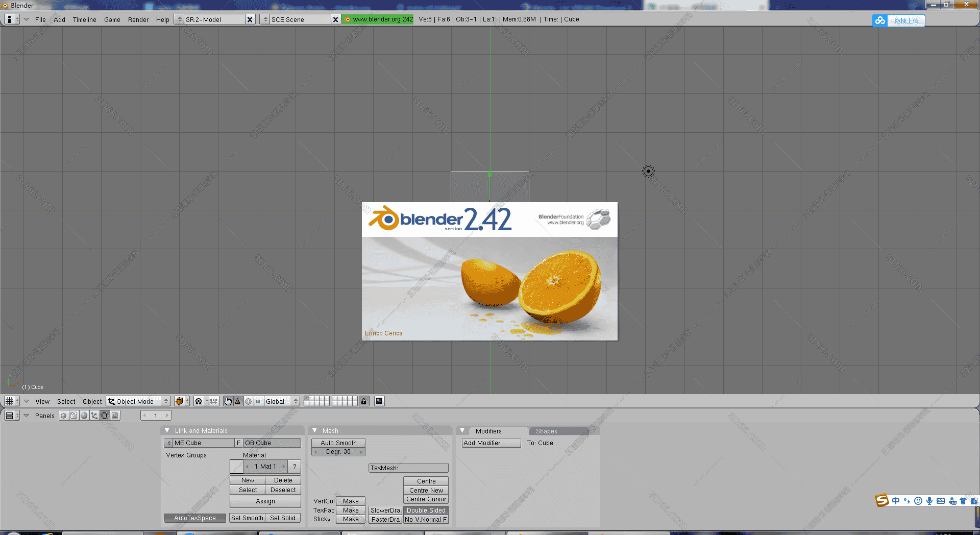
Task: Click the rotation/scaling pivot icon
Action: tap(199, 401)
